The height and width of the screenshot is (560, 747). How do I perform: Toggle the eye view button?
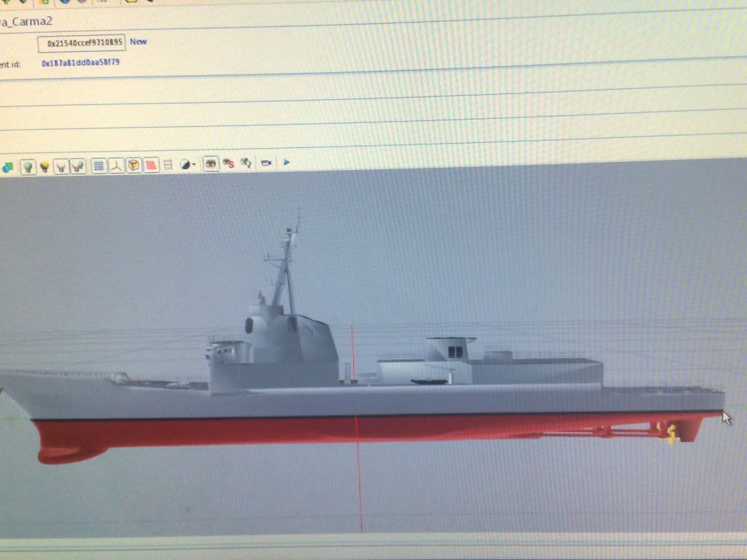(x=211, y=164)
